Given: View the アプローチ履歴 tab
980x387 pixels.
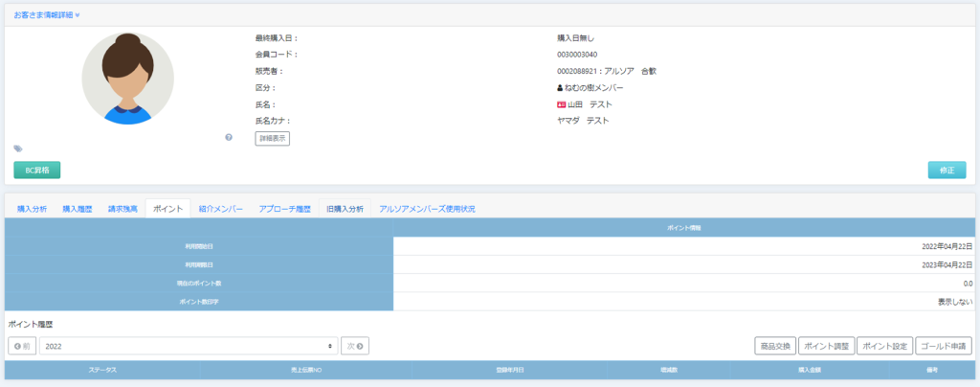Looking at the screenshot, I should click(285, 208).
